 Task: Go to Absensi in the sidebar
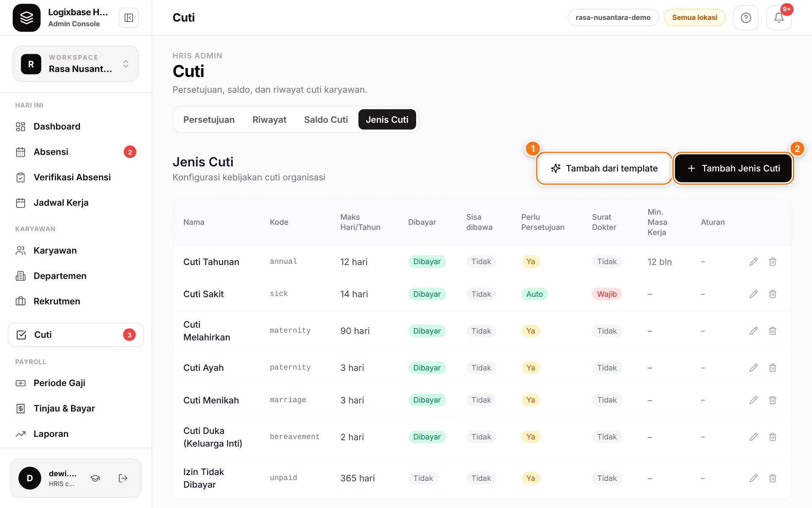click(76, 152)
